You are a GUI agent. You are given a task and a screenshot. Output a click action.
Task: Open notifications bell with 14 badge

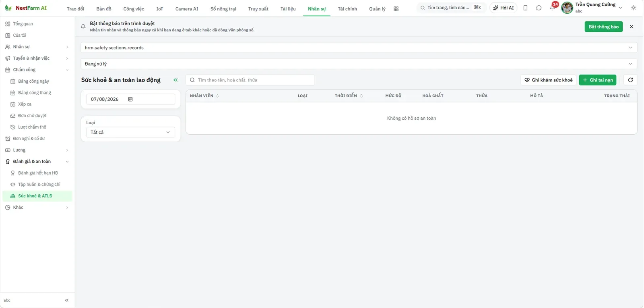553,8
